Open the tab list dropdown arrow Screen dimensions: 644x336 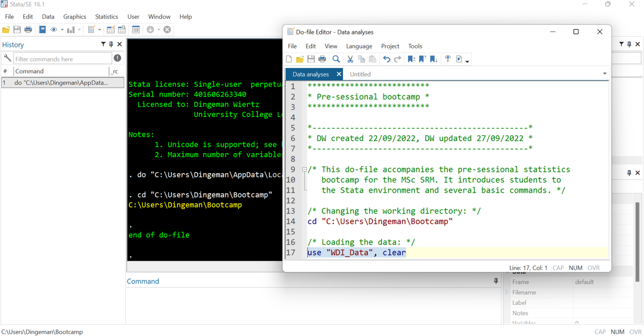click(x=604, y=74)
